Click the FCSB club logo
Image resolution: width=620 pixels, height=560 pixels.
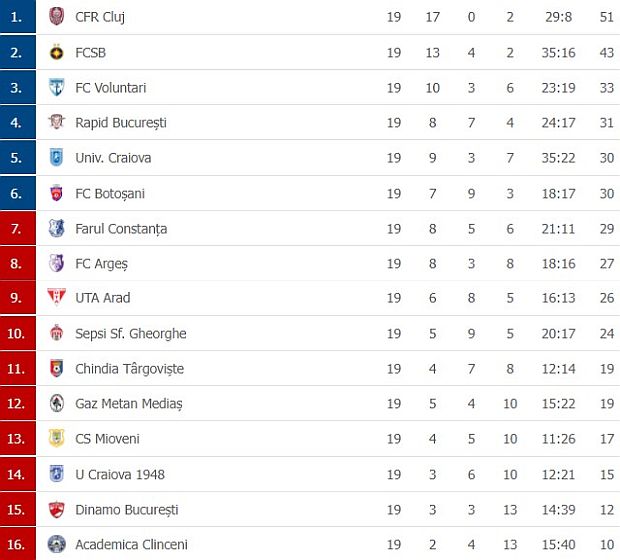pyautogui.click(x=57, y=52)
